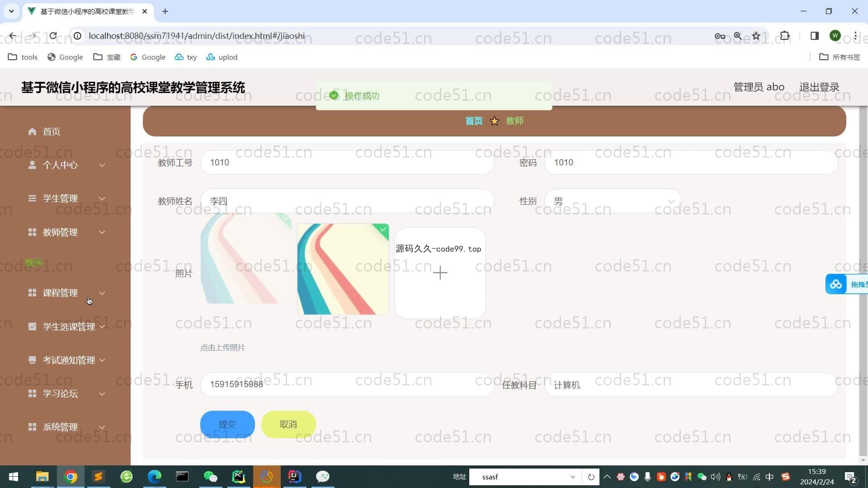868x488 pixels.
Task: Click the zoom magnifier icon in address bar
Action: (738, 36)
